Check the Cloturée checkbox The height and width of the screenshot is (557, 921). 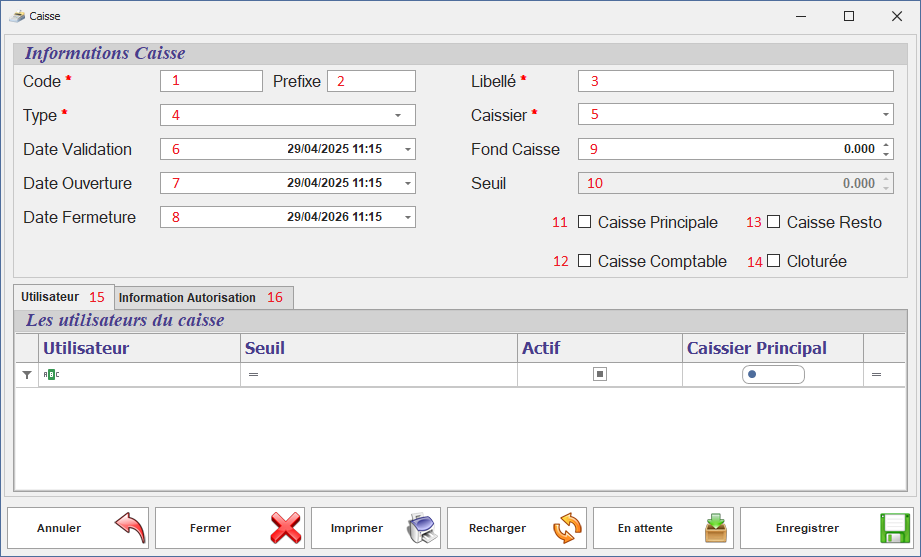(773, 261)
